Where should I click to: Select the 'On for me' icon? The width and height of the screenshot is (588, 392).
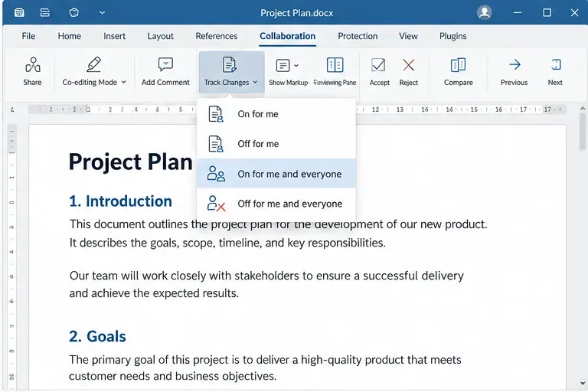(216, 114)
